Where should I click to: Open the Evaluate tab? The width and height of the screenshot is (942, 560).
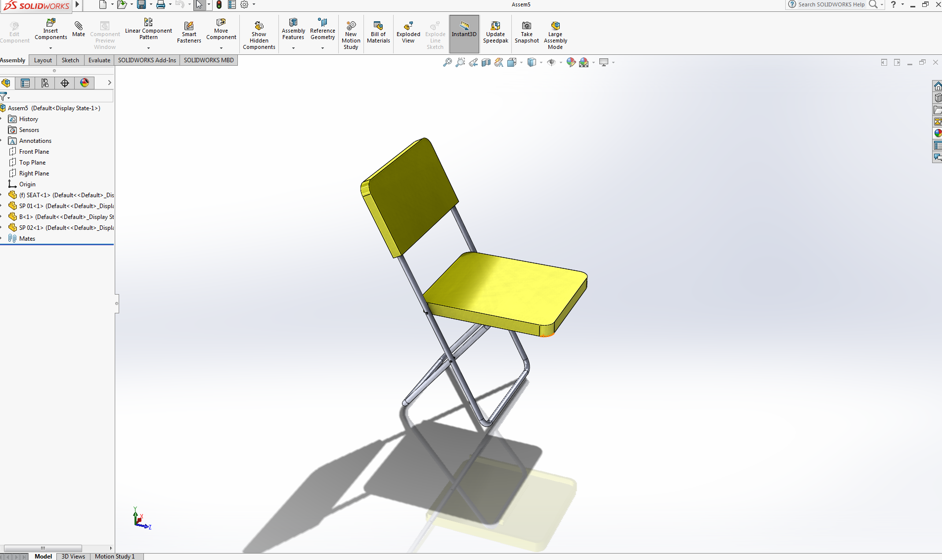pyautogui.click(x=99, y=60)
